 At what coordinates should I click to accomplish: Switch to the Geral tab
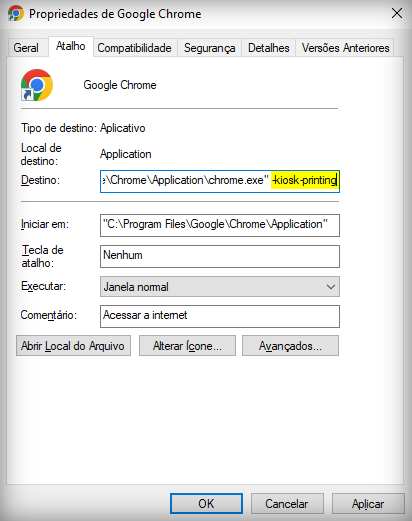(x=26, y=48)
